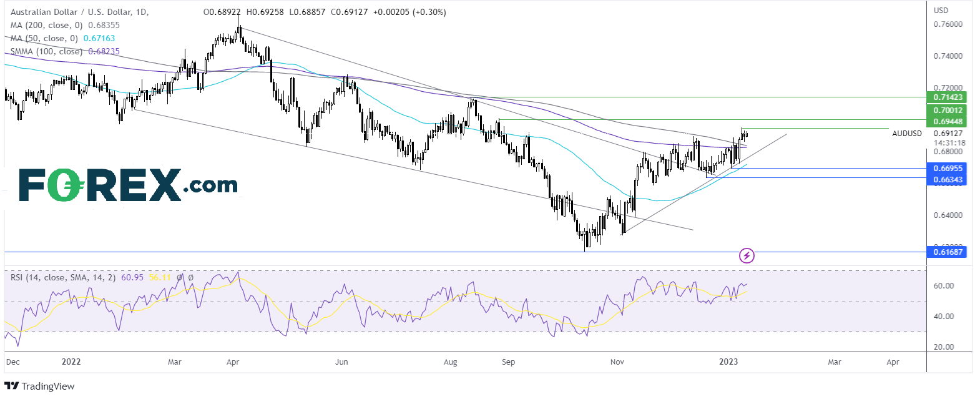This screenshot has width=980, height=399.
Task: Click the USD currency label
Action: click(941, 10)
